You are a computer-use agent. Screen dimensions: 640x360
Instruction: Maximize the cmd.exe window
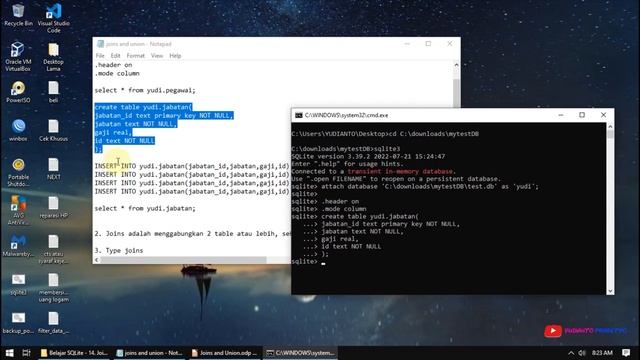582,115
